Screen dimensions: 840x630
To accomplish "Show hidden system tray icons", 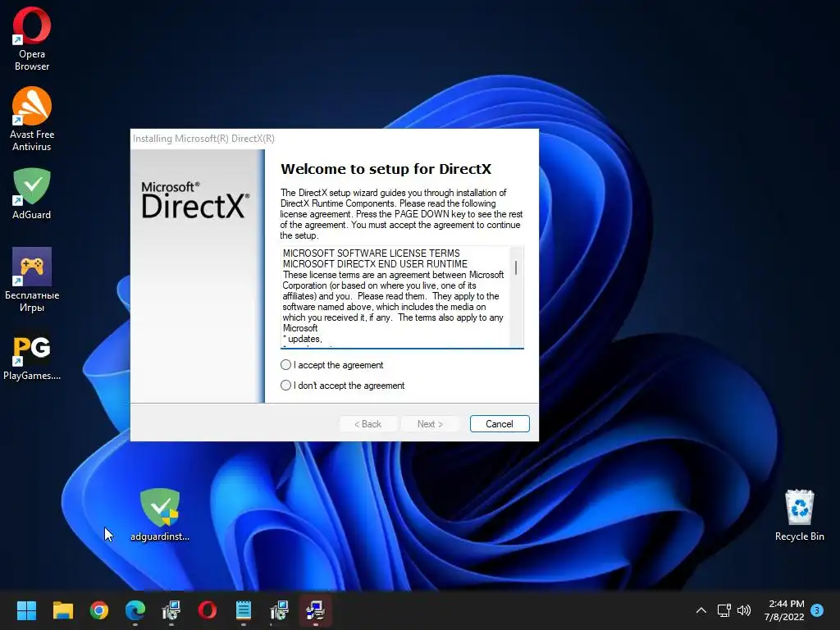I will pyautogui.click(x=701, y=610).
